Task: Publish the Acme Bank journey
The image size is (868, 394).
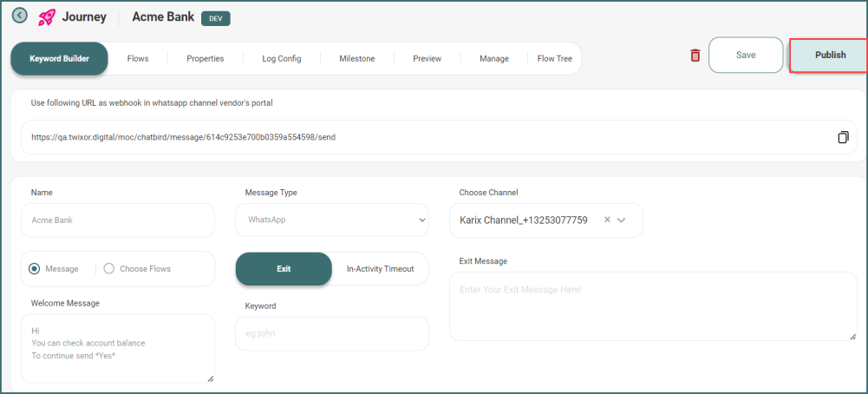Action: click(x=830, y=55)
